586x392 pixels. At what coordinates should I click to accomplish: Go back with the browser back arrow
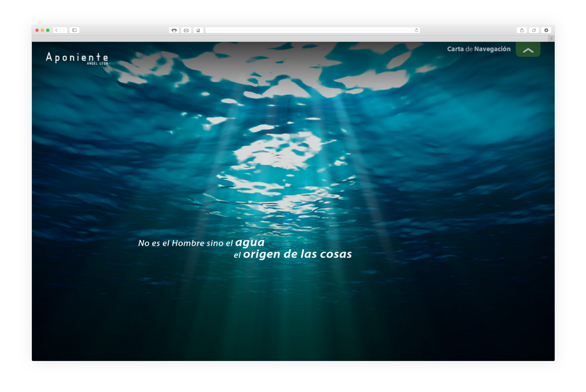pyautogui.click(x=56, y=30)
